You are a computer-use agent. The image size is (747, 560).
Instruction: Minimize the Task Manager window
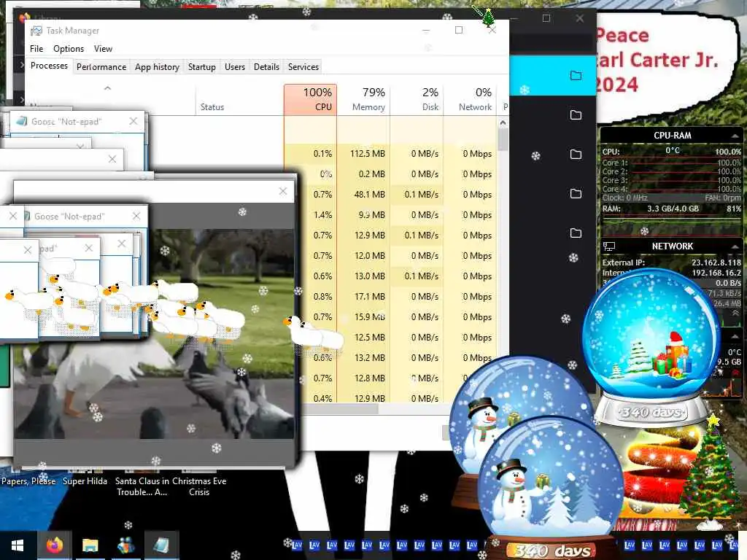[x=426, y=31]
